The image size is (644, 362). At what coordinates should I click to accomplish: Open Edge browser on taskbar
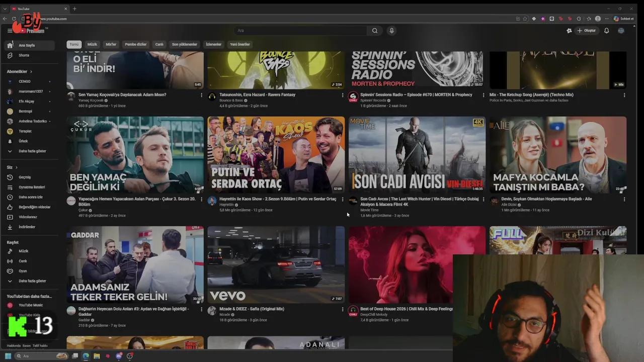click(x=86, y=356)
